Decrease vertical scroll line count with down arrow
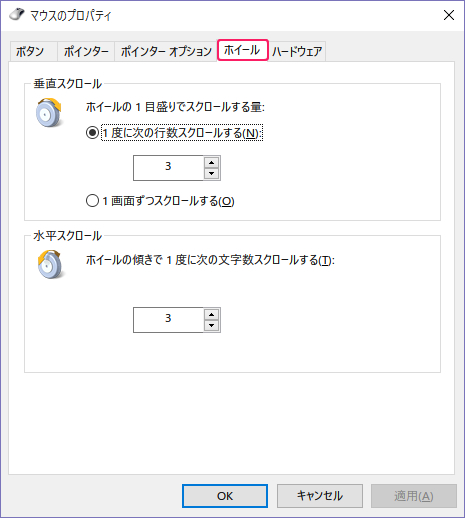Screen dimensions: 465x518 211,173
